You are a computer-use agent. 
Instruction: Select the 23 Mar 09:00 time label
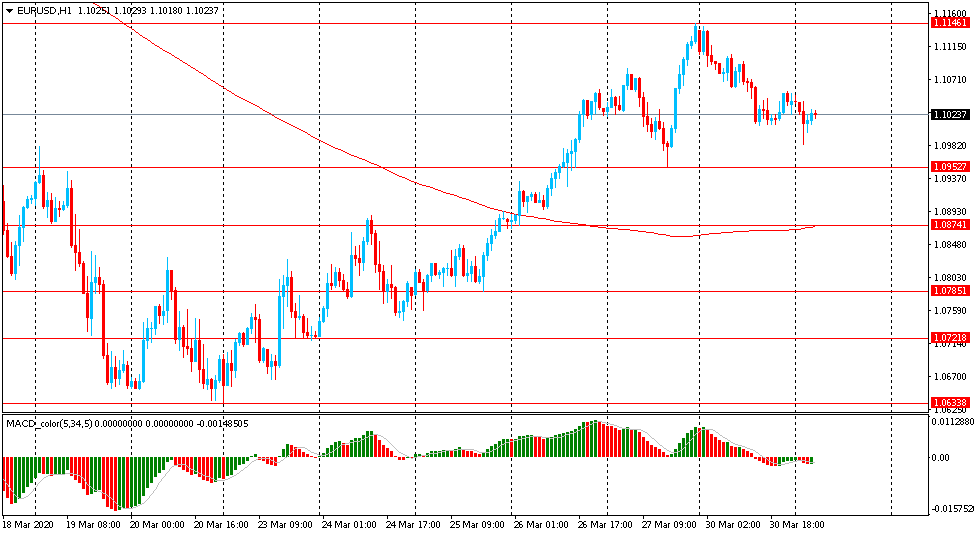(284, 525)
